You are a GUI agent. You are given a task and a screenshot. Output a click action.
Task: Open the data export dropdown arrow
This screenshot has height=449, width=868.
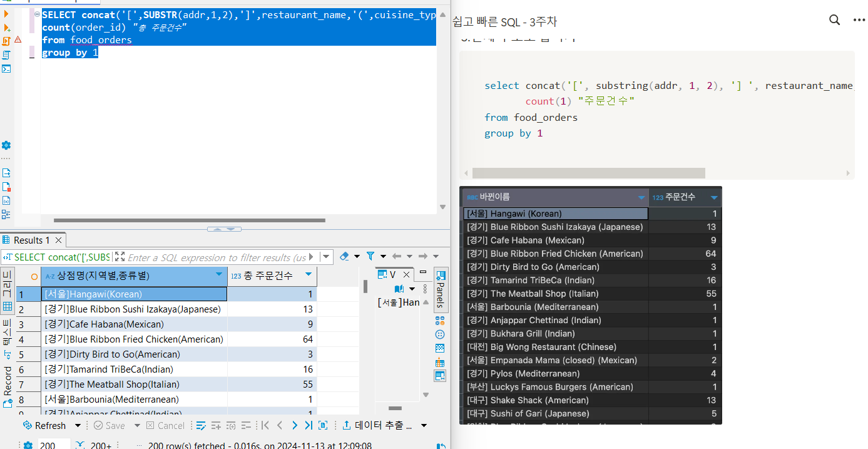coord(424,425)
